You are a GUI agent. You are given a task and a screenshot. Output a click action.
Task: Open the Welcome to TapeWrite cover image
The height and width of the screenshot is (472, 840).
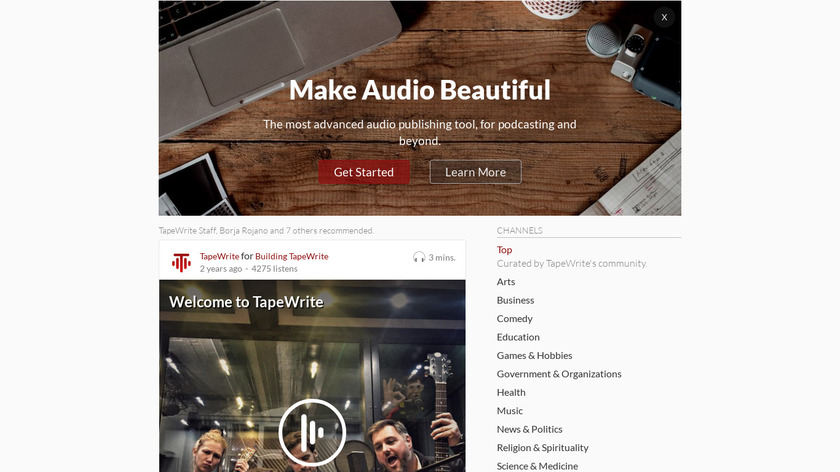(312, 376)
